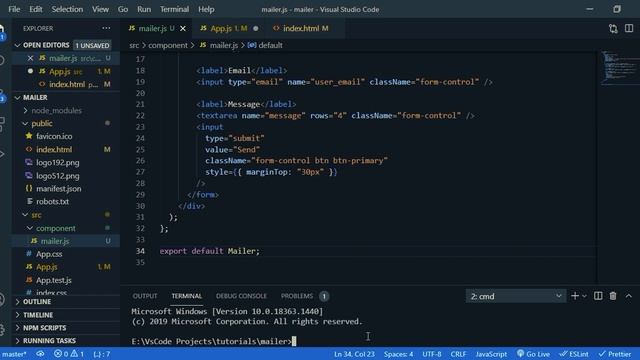Viewport: 640px width, 360px height.
Task: Maximize the panel with up chevron
Action: pyautogui.click(x=629, y=296)
